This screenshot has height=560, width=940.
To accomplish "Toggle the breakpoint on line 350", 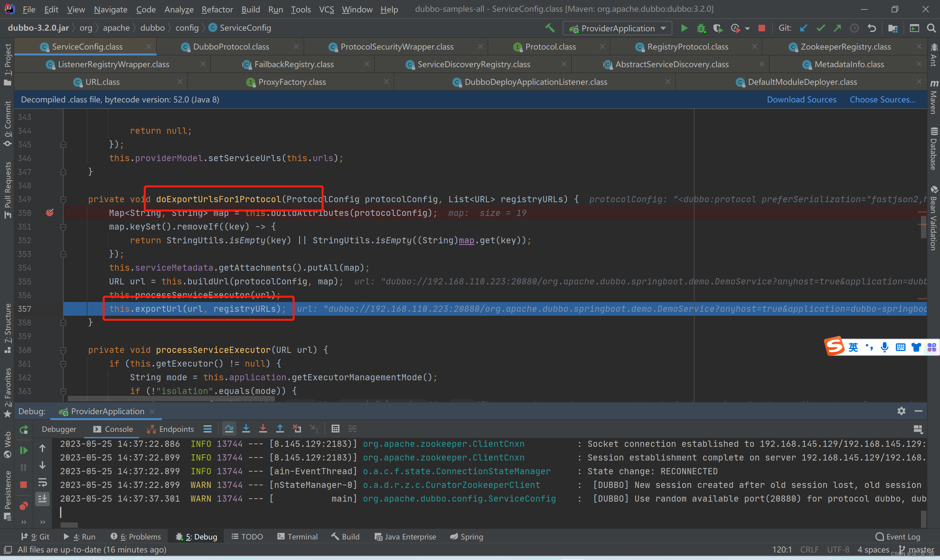I will click(x=50, y=213).
